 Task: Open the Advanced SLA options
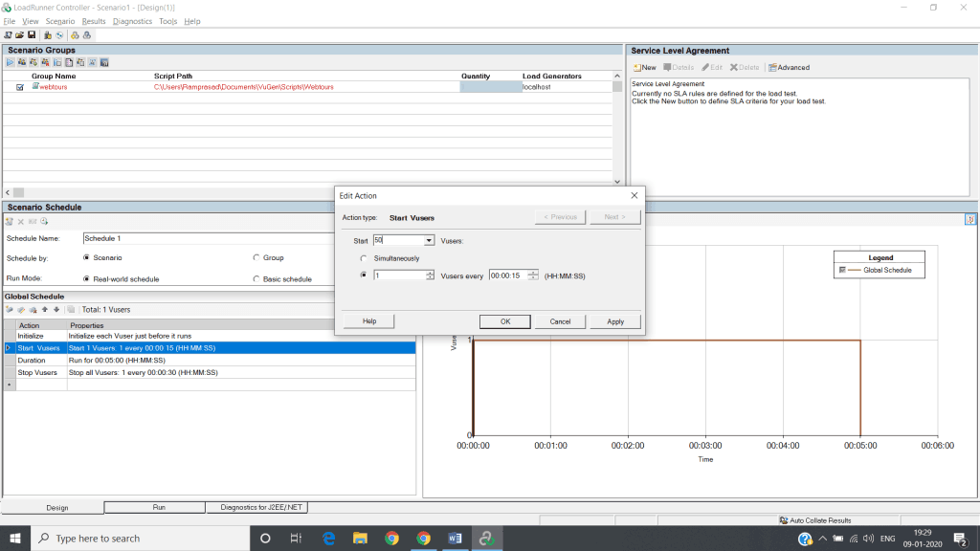[x=789, y=67]
